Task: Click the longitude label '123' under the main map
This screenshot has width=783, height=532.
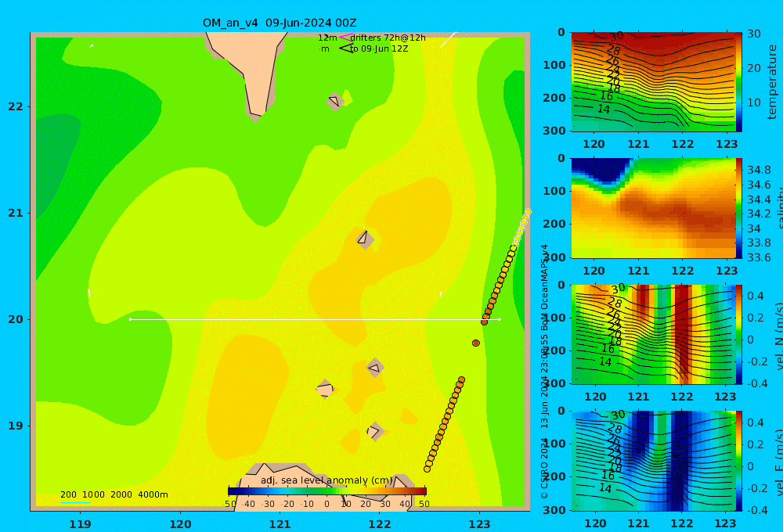Action: (x=479, y=524)
